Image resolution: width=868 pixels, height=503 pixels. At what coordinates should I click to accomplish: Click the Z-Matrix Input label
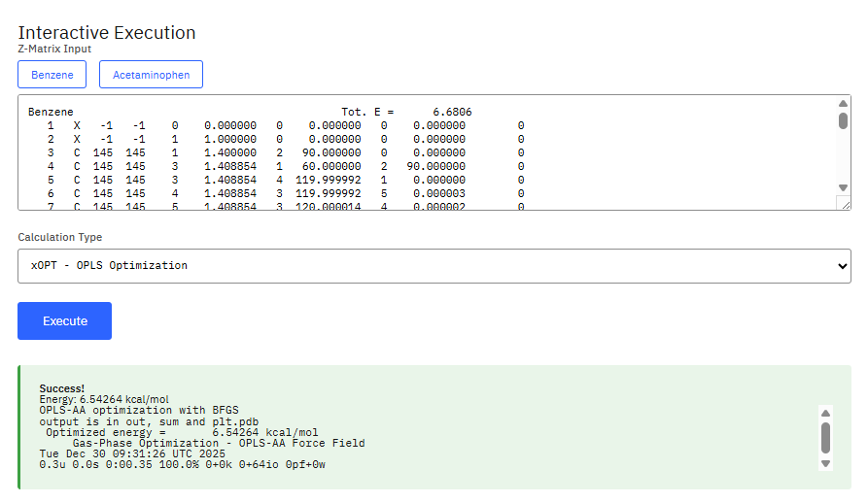(x=54, y=49)
